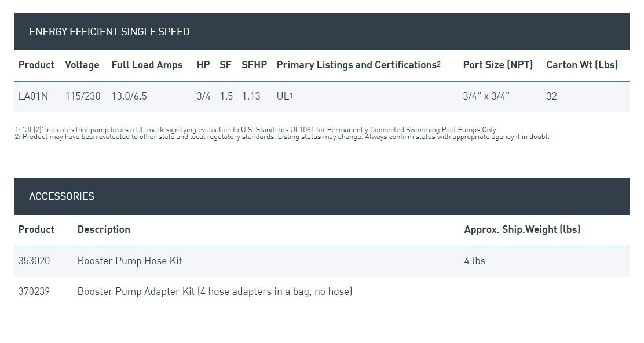Click the Full Load Amps column header
Screen dimensions: 644x343
tap(147, 65)
